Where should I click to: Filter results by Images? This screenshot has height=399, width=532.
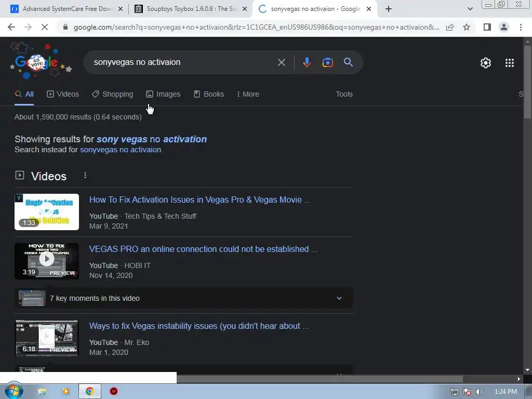163,95
